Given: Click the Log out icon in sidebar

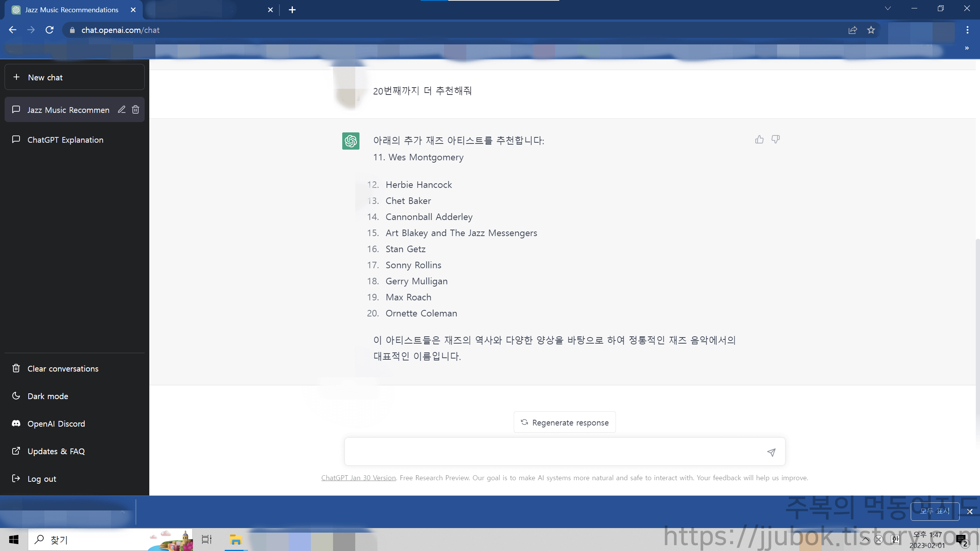Looking at the screenshot, I should pos(16,478).
